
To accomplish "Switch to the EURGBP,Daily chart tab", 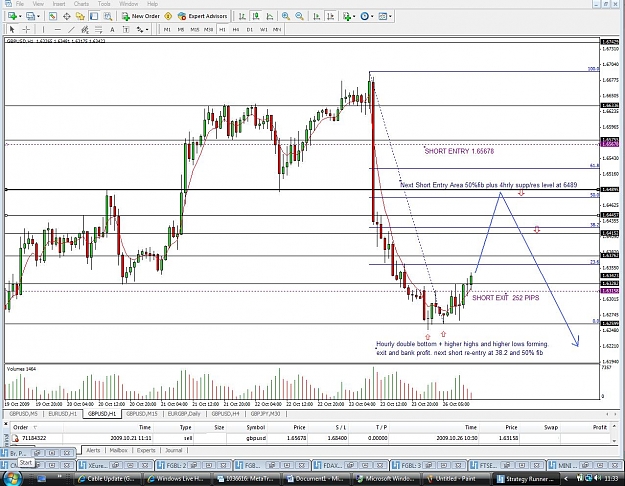I will click(x=184, y=414).
